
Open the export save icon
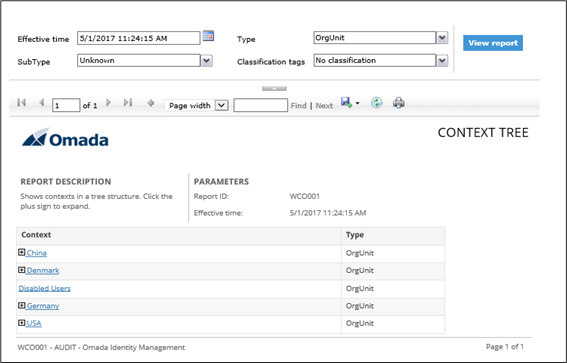(346, 103)
